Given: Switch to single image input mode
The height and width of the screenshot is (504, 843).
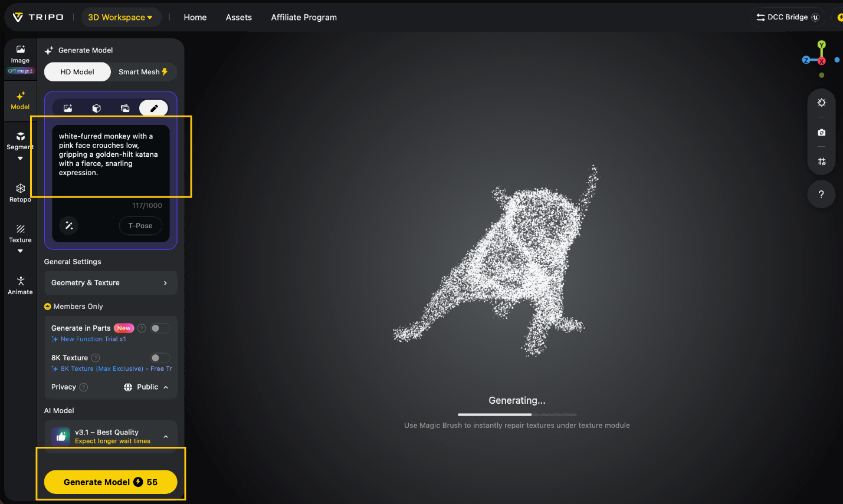Looking at the screenshot, I should (x=68, y=108).
